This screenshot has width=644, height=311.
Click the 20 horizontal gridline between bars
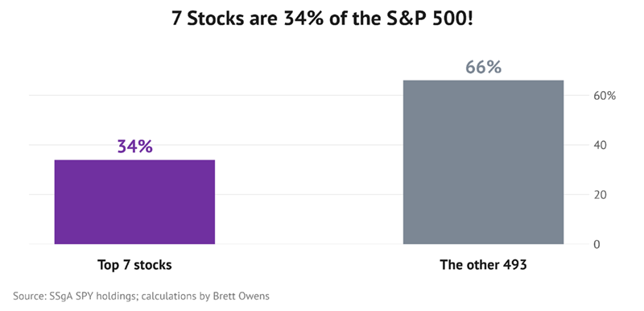309,194
